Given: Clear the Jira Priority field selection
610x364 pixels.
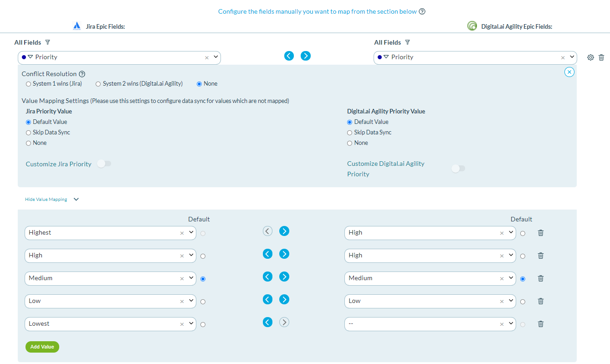Looking at the screenshot, I should coord(206,58).
